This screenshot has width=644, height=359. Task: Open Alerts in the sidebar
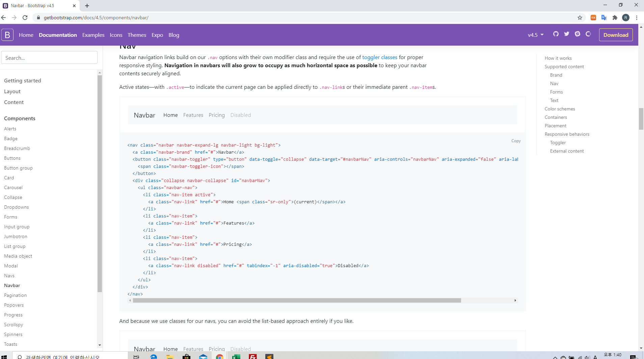(x=10, y=129)
